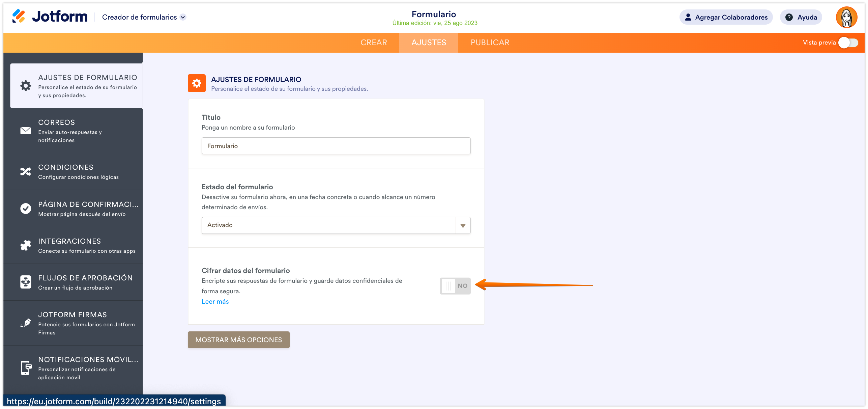Viewport: 868px width, 409px height.
Task: Open Correos envelope icon section
Action: (x=26, y=131)
